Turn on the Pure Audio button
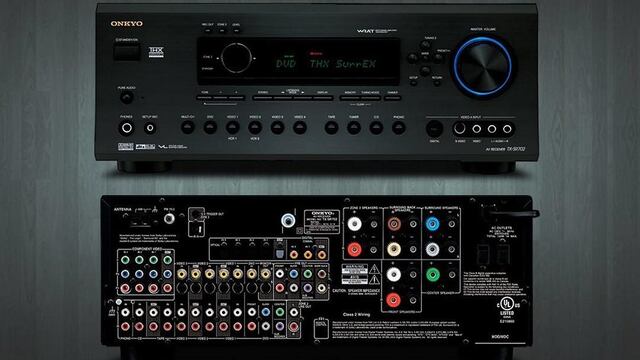The image size is (640, 360). pos(127,97)
